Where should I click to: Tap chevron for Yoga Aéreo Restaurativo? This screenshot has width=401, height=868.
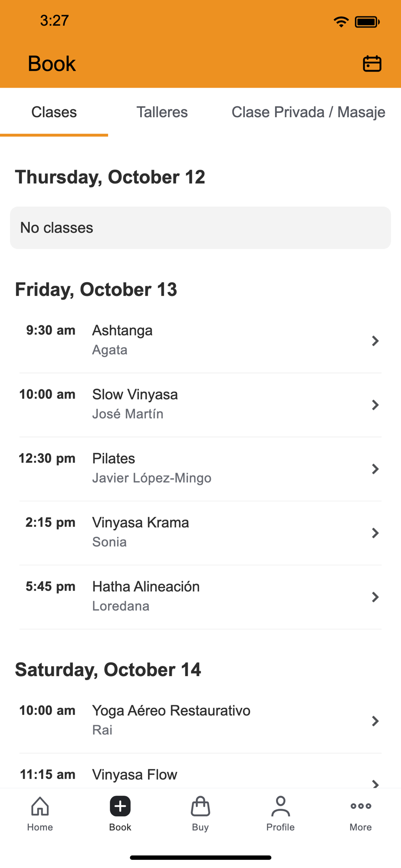click(x=375, y=721)
